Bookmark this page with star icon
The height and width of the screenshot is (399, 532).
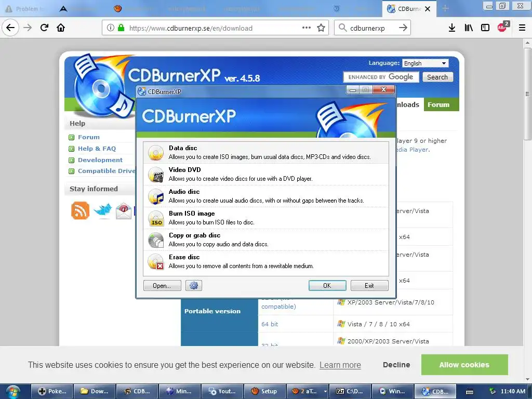(x=321, y=28)
